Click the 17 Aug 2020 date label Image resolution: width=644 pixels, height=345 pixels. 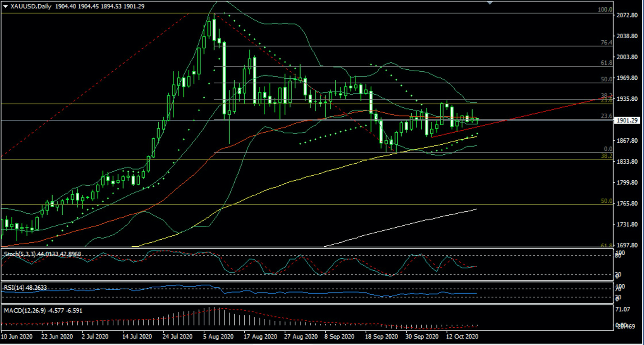260,337
